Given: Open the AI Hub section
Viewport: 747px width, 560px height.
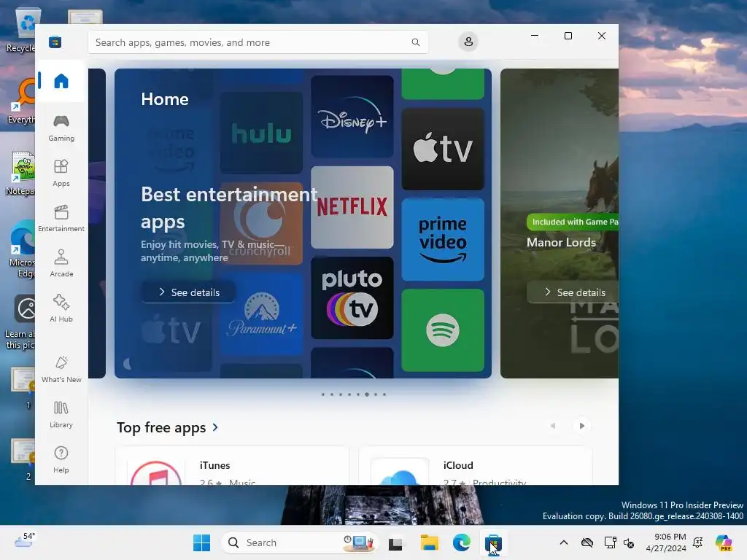Looking at the screenshot, I should pos(61,309).
